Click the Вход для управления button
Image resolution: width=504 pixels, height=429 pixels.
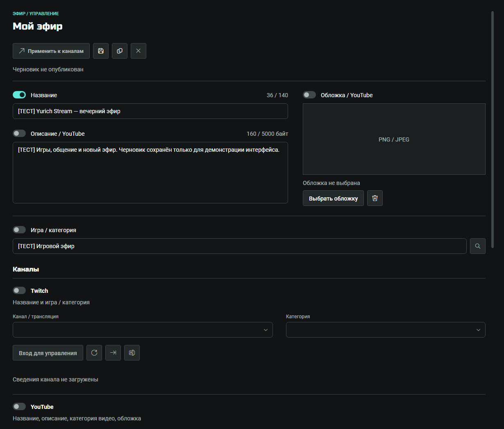click(x=48, y=353)
